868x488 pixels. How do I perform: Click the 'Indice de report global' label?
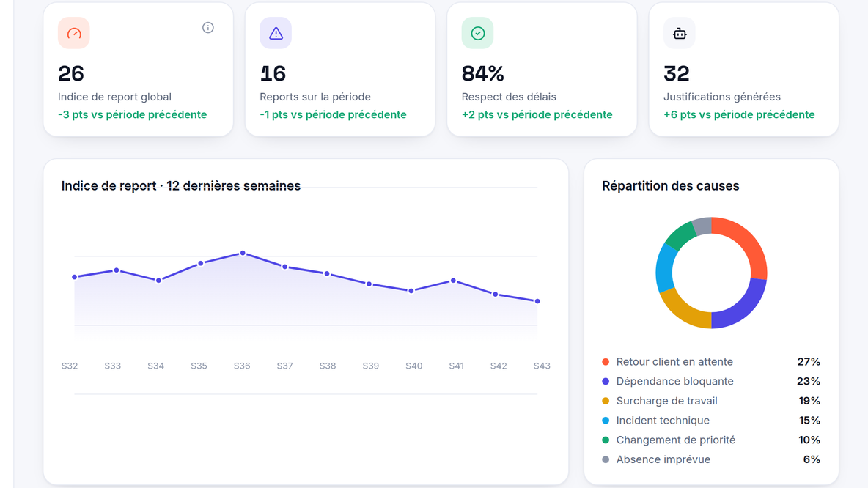(114, 97)
